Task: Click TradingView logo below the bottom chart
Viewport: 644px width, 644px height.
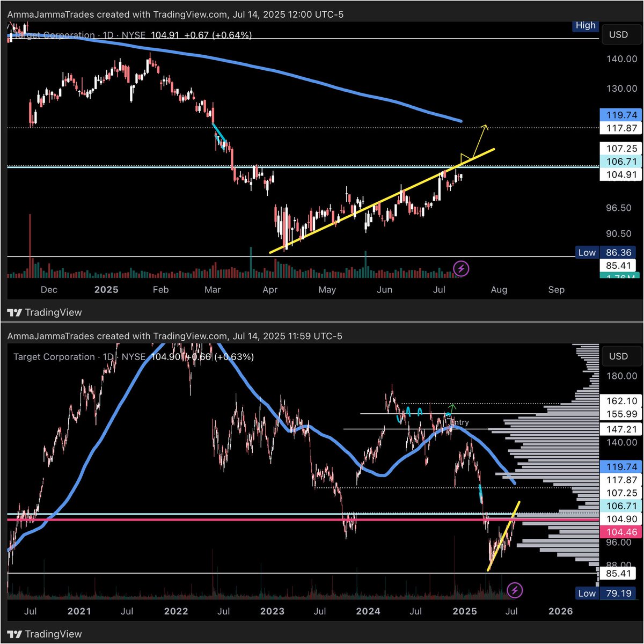Action: [x=45, y=634]
